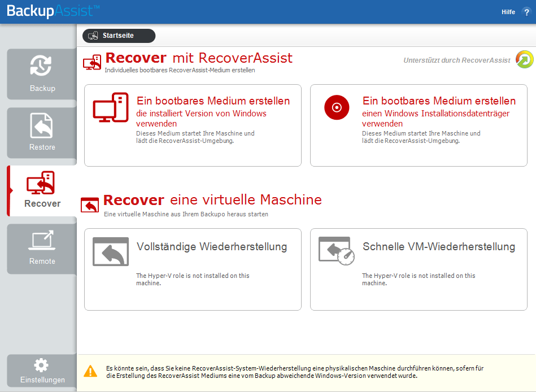Click the Startseite breadcrumb button

119,36
